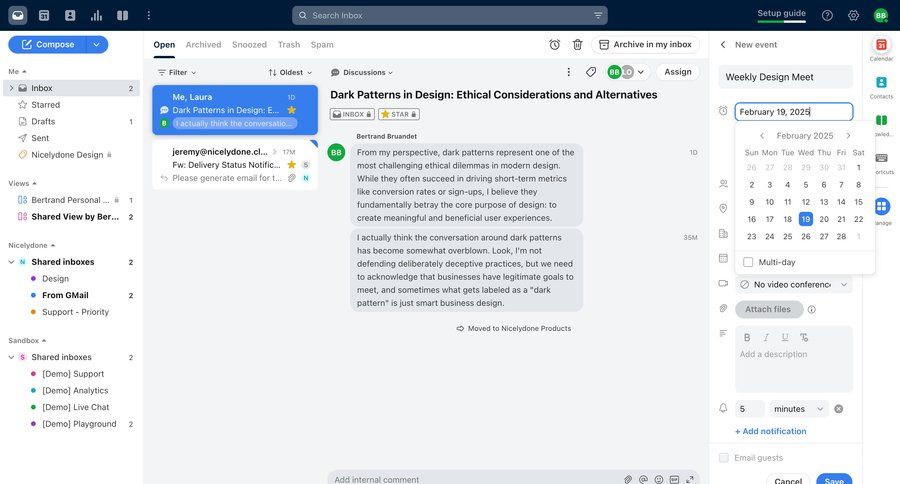This screenshot has width=900, height=484.
Task: Open the Calendar app in right sidebar
Action: coord(881,46)
